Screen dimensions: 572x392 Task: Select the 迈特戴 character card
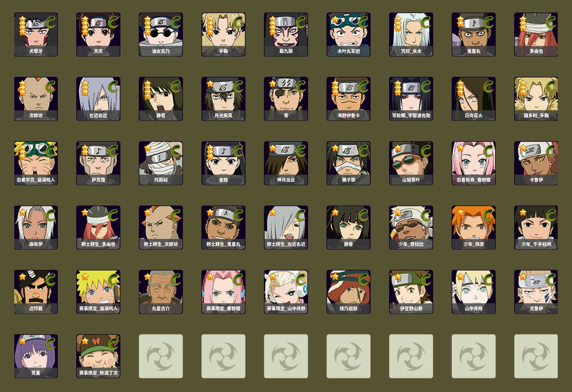36,292
